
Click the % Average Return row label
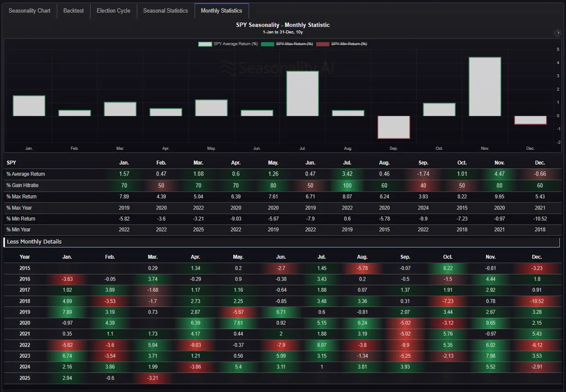tap(26, 174)
